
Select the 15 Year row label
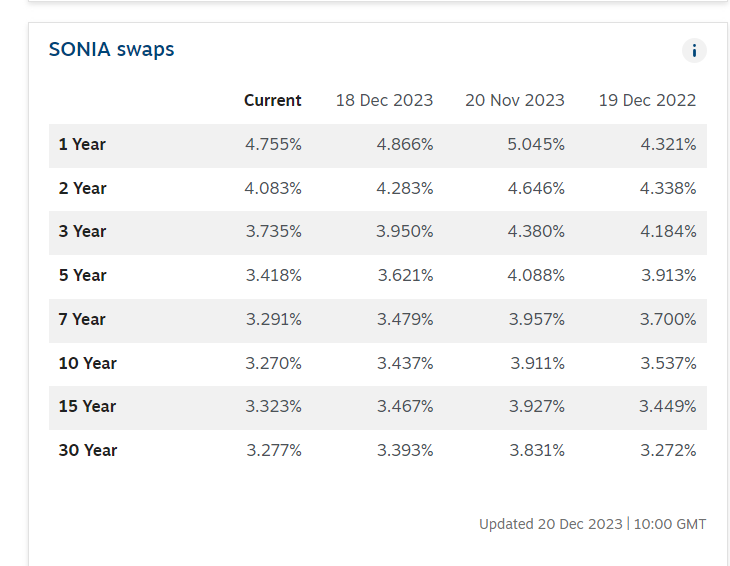(x=87, y=406)
